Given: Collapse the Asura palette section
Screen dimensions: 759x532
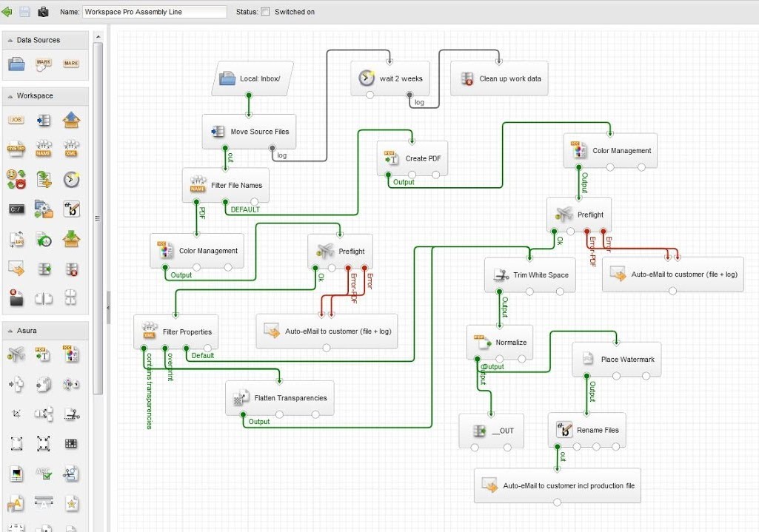Looking at the screenshot, I should point(10,331).
